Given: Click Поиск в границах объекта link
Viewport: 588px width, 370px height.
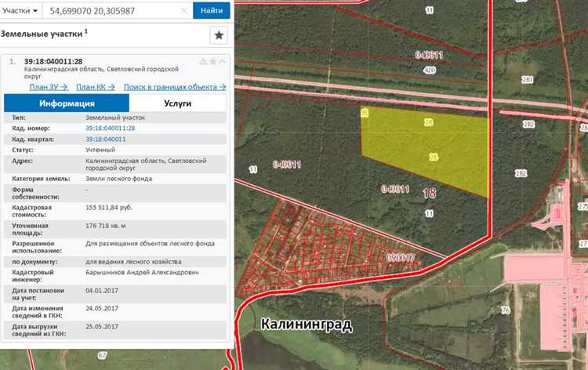Looking at the screenshot, I should (175, 87).
